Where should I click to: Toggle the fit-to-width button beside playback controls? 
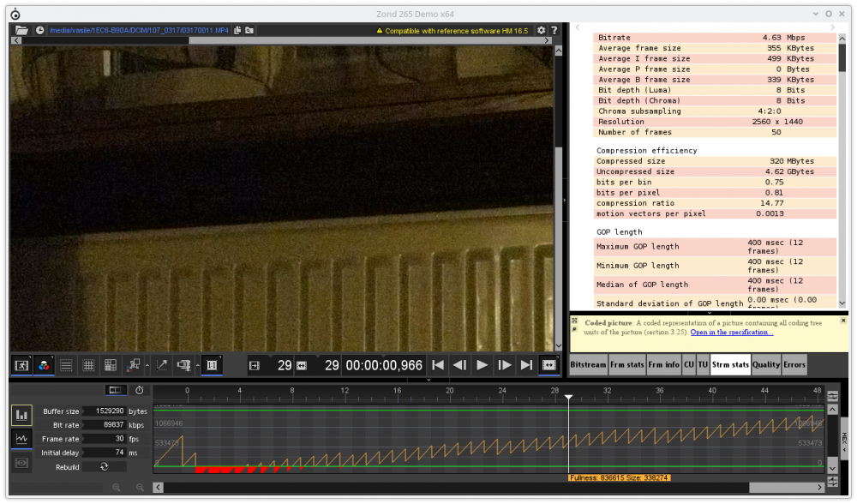pos(548,365)
